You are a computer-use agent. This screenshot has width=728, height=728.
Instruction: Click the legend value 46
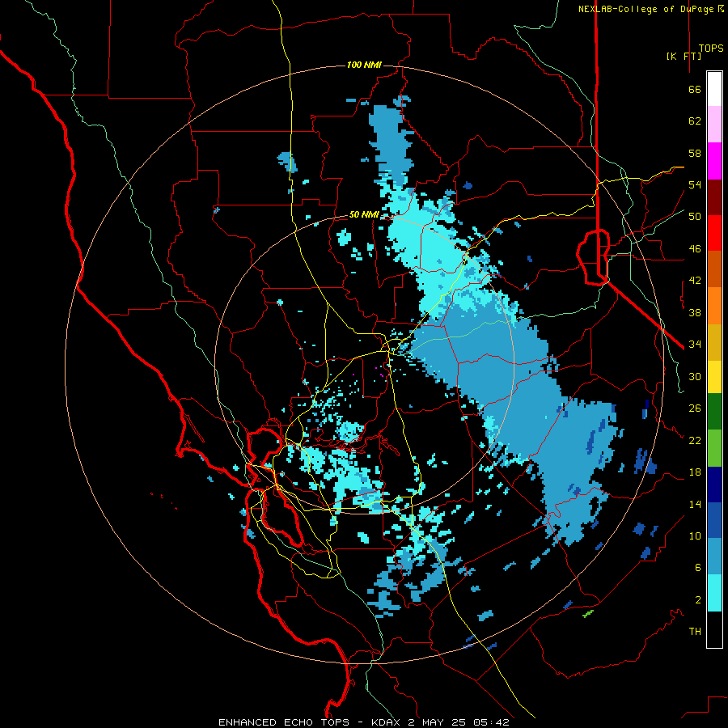(695, 249)
